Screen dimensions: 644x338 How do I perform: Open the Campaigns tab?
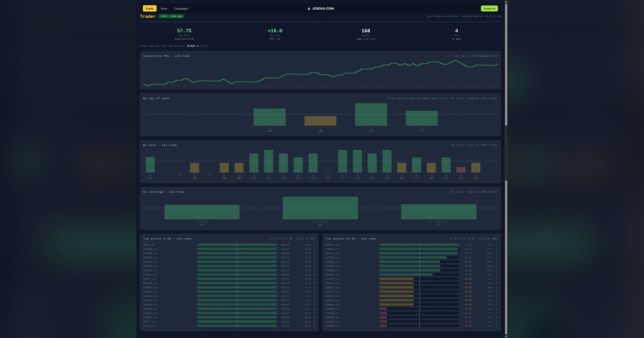pyautogui.click(x=181, y=9)
